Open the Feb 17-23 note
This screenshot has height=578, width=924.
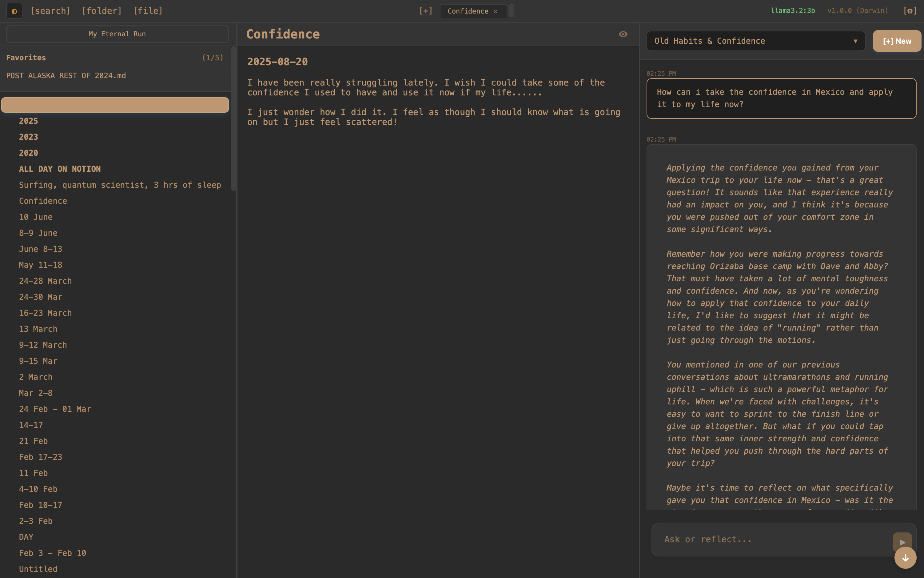click(41, 457)
